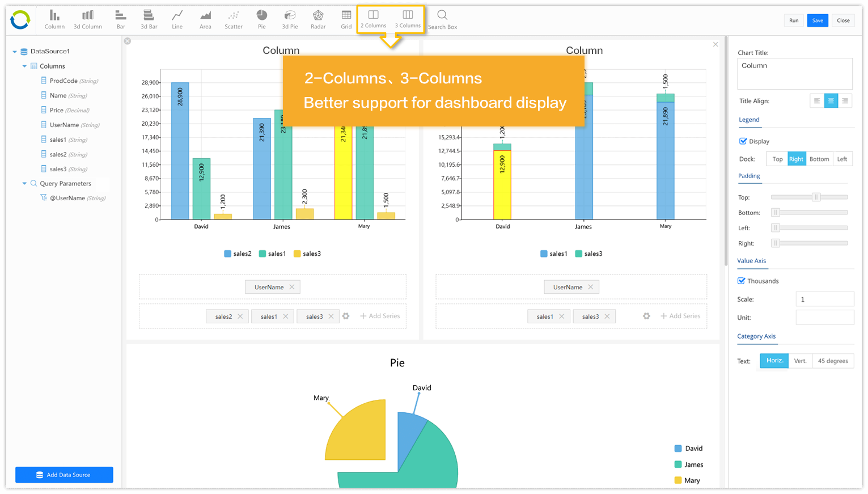Click Add Data Source button
Screen dimensions: 868x494
pyautogui.click(x=64, y=475)
